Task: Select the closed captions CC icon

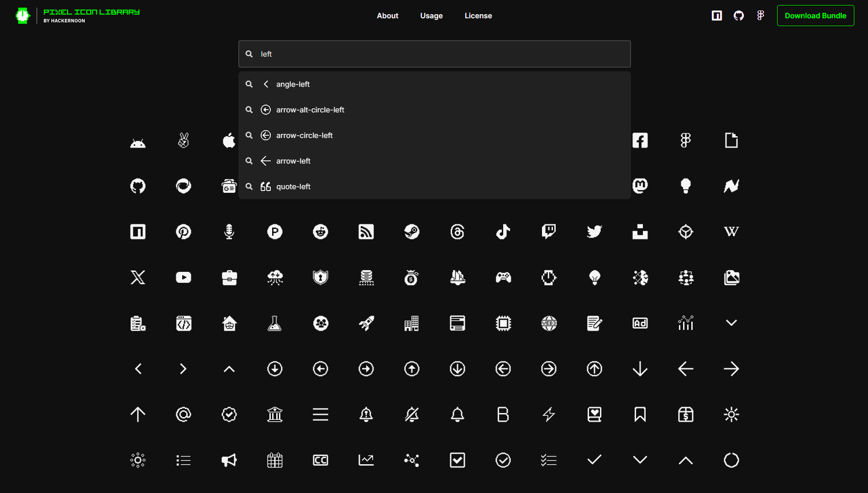Action: click(x=321, y=460)
